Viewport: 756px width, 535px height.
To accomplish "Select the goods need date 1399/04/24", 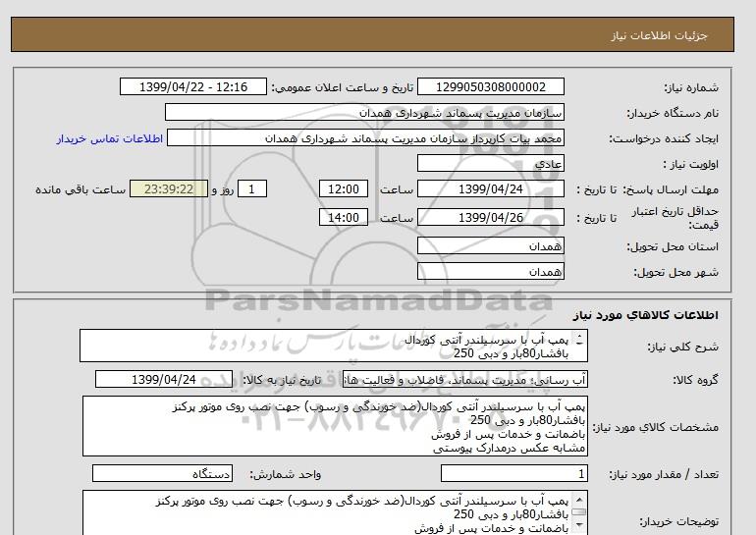I will [x=163, y=379].
